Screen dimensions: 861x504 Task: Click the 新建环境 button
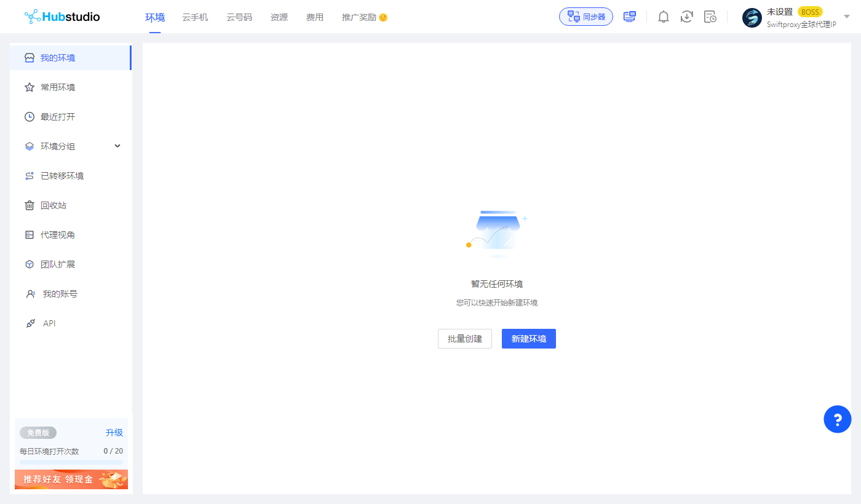(528, 339)
